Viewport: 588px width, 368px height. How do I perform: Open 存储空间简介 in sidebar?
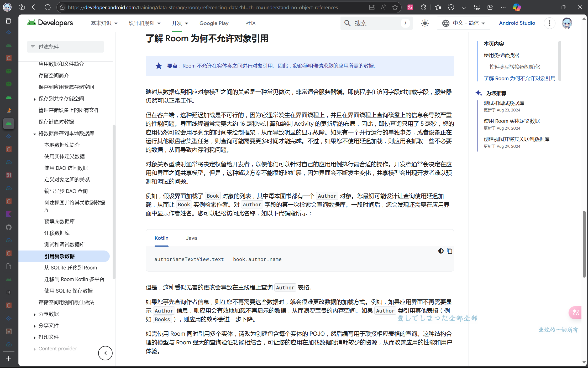[54, 75]
